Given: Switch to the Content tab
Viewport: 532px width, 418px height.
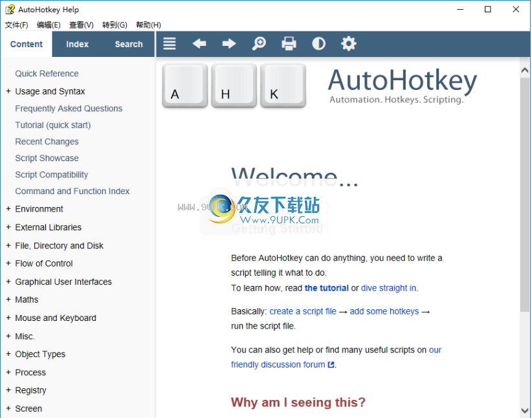Looking at the screenshot, I should (x=27, y=44).
